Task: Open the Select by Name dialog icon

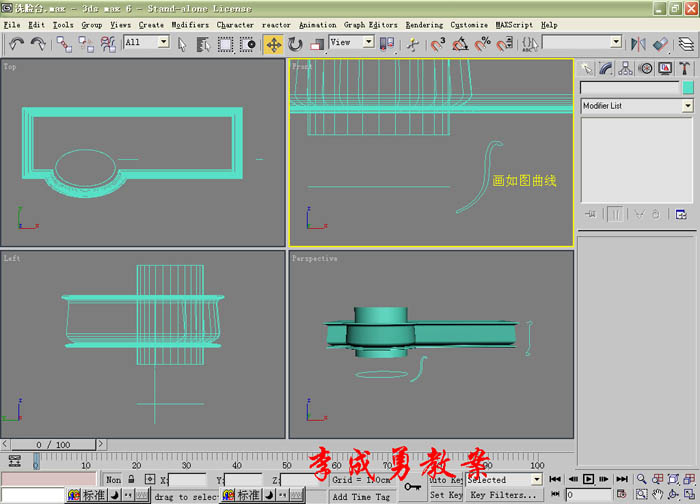Action: coord(204,44)
